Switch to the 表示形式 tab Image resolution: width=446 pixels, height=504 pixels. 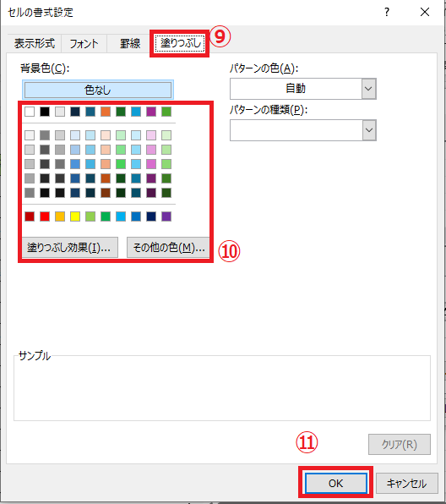[x=34, y=43]
